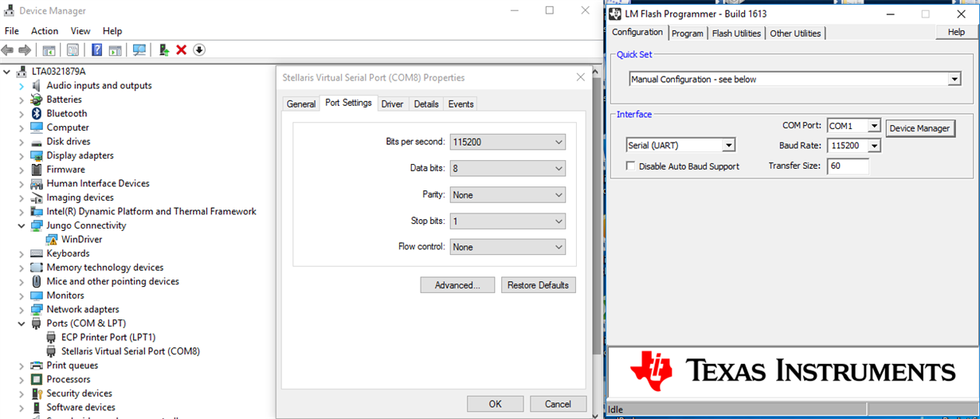
Task: Click the Print queues printer icon
Action: click(x=37, y=366)
